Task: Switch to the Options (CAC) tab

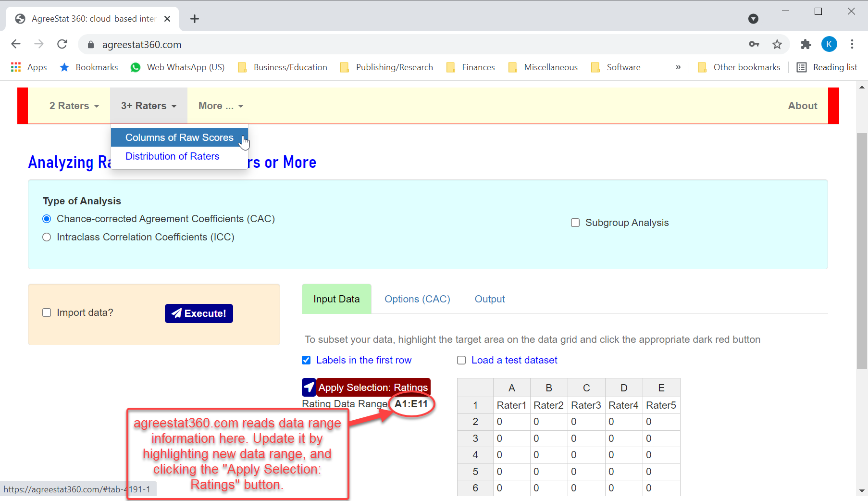Action: 417,299
